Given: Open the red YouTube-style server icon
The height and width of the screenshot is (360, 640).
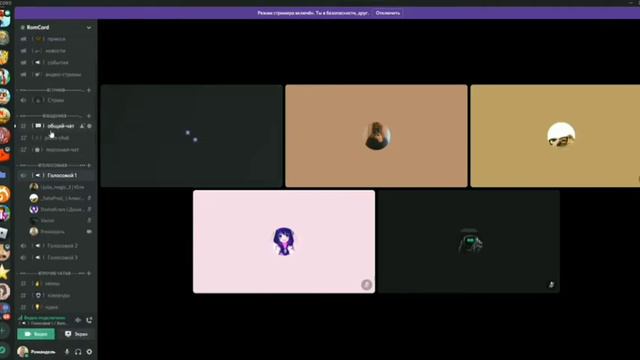Looking at the screenshot, I should pos(4,156).
